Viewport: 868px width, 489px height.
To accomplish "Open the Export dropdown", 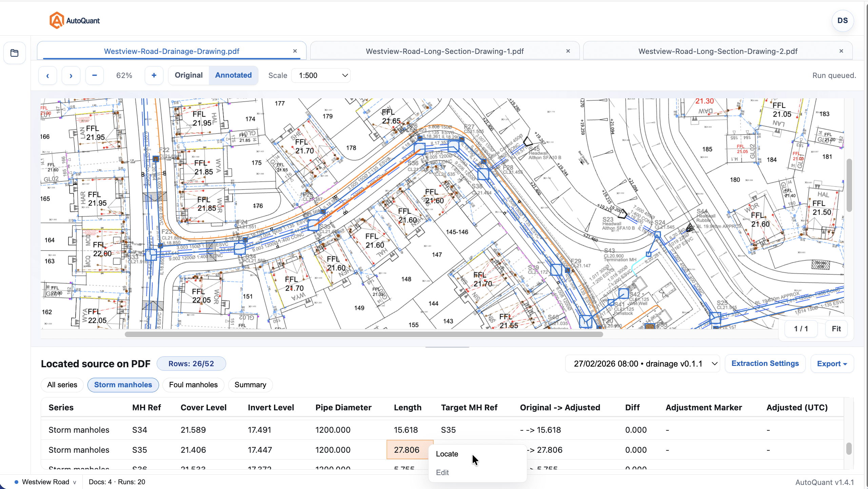I will [831, 363].
